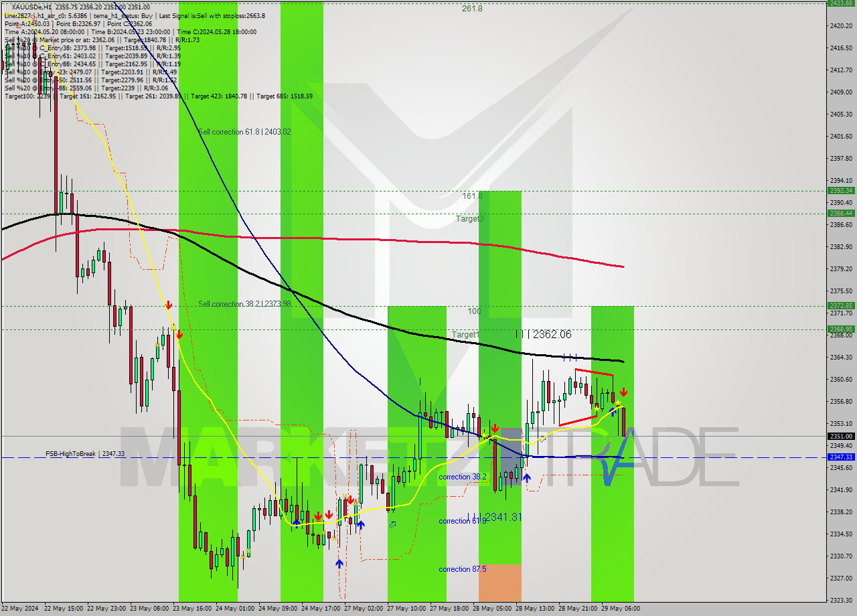Click the green 2368.95 price tag
The image size is (857, 616).
tap(840, 329)
